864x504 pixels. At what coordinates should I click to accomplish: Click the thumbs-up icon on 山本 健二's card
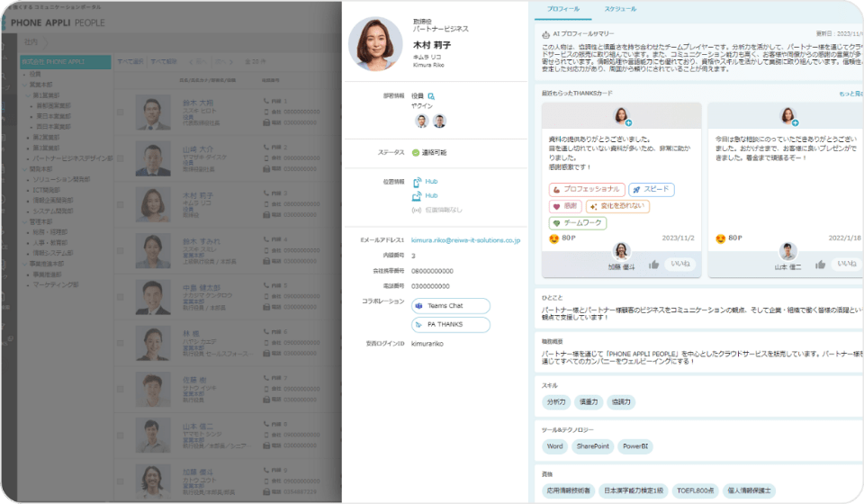(819, 264)
